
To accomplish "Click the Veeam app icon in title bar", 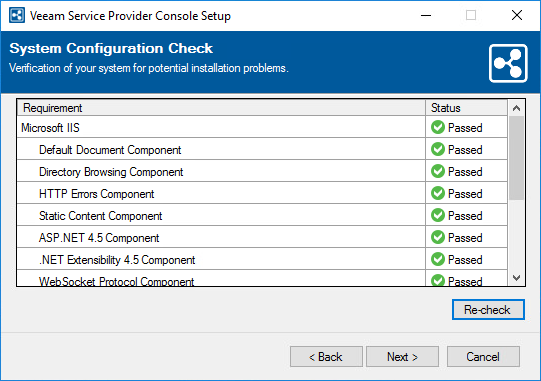I will 17,16.
